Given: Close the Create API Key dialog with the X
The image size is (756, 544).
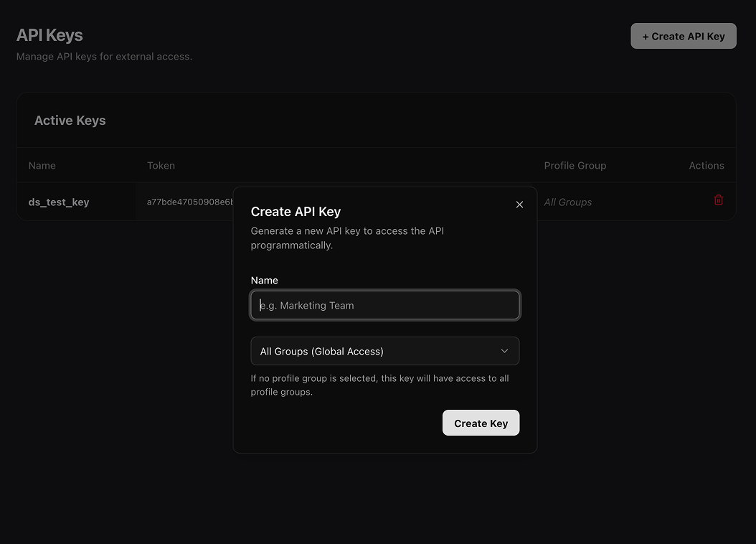Looking at the screenshot, I should click(519, 205).
